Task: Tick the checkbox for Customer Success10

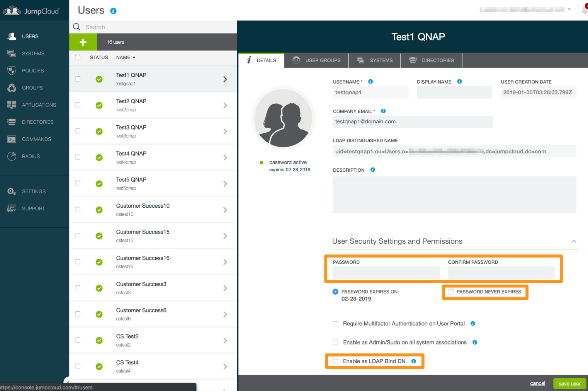Action: 78,210
